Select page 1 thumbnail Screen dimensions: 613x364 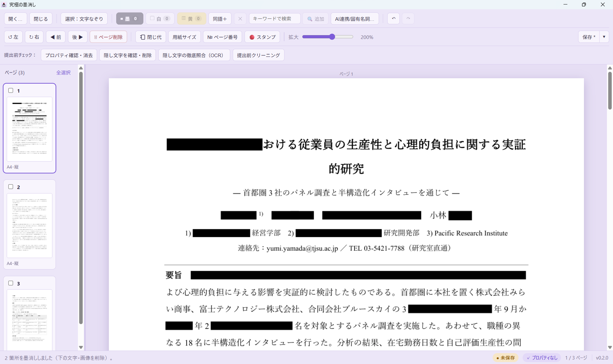[29, 129]
